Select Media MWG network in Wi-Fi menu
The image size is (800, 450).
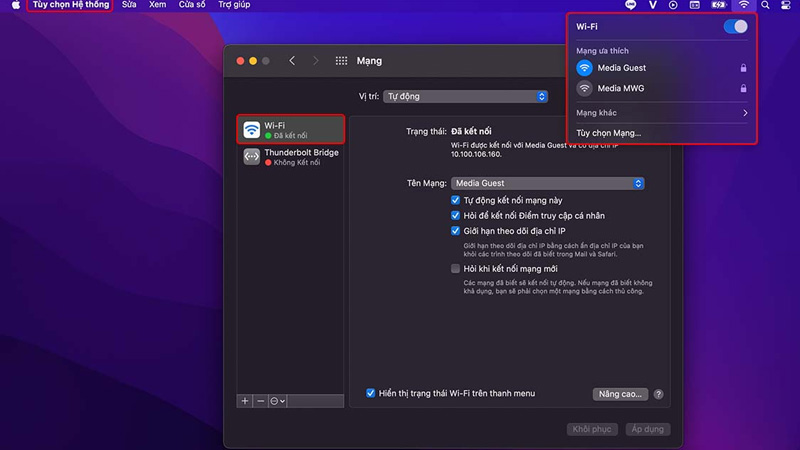(661, 88)
